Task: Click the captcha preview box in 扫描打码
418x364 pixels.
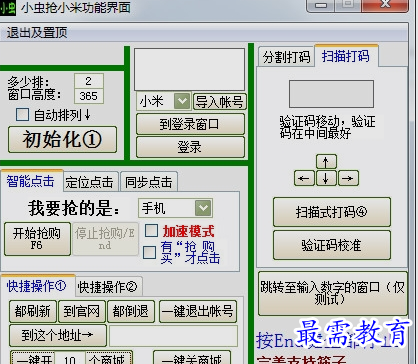Action: (331, 94)
